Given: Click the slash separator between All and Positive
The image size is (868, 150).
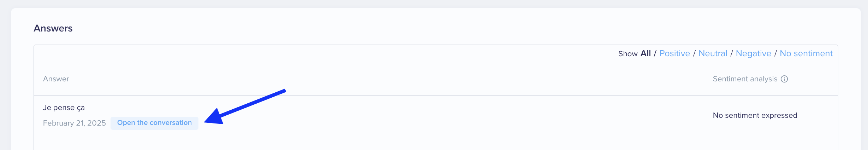Looking at the screenshot, I should (x=655, y=53).
